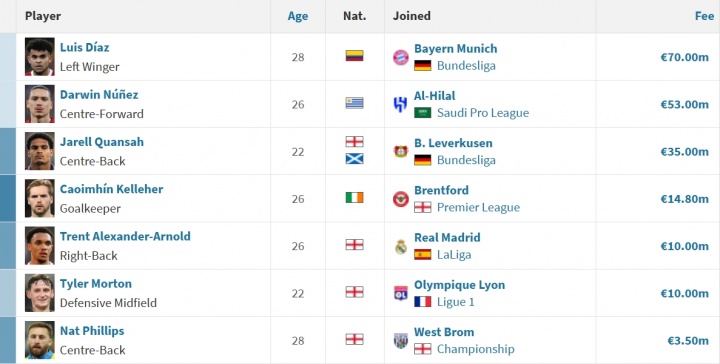
Task: Click the €53.00m fee for Darwin Núñez
Action: coord(684,105)
